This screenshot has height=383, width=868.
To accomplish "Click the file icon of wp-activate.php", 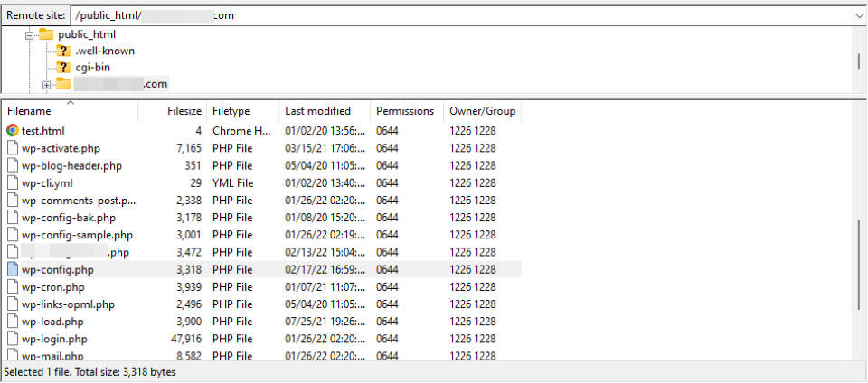I will point(13,148).
